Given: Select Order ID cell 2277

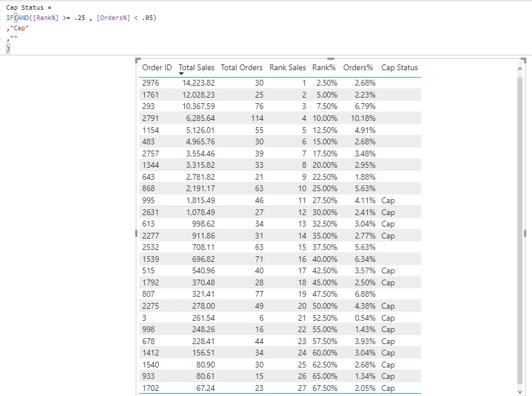Looking at the screenshot, I should tap(151, 236).
